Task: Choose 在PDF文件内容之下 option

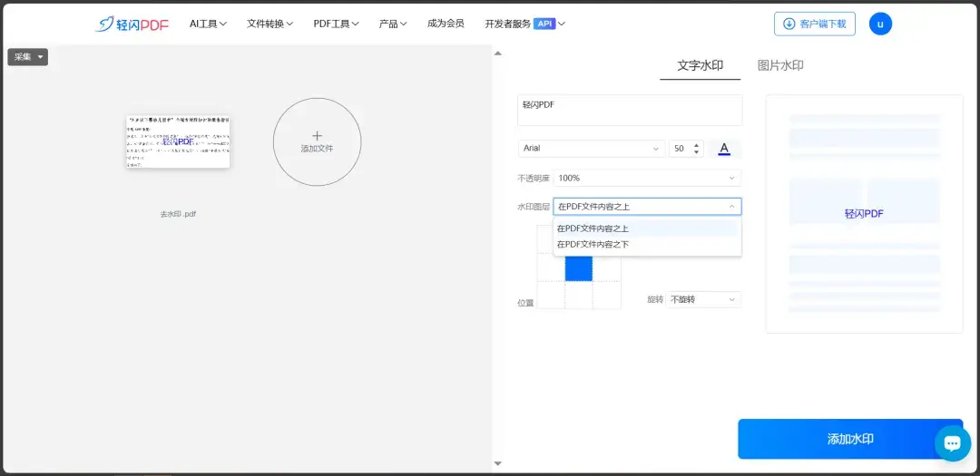Action: click(648, 244)
